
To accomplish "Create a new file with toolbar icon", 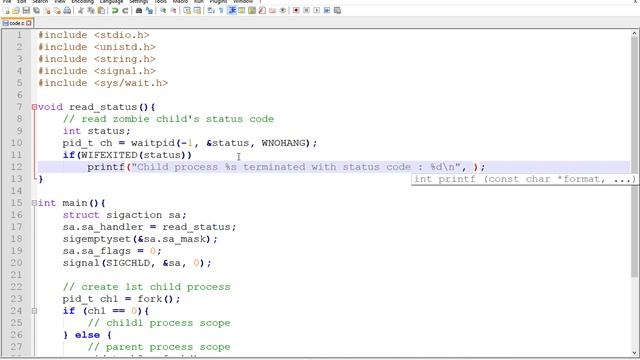I will [x=7, y=10].
